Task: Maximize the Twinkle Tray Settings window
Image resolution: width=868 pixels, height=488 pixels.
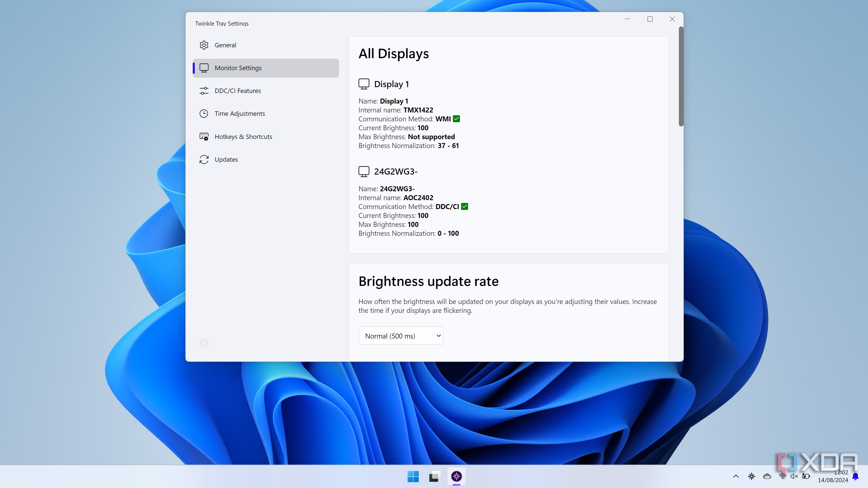Action: [650, 19]
